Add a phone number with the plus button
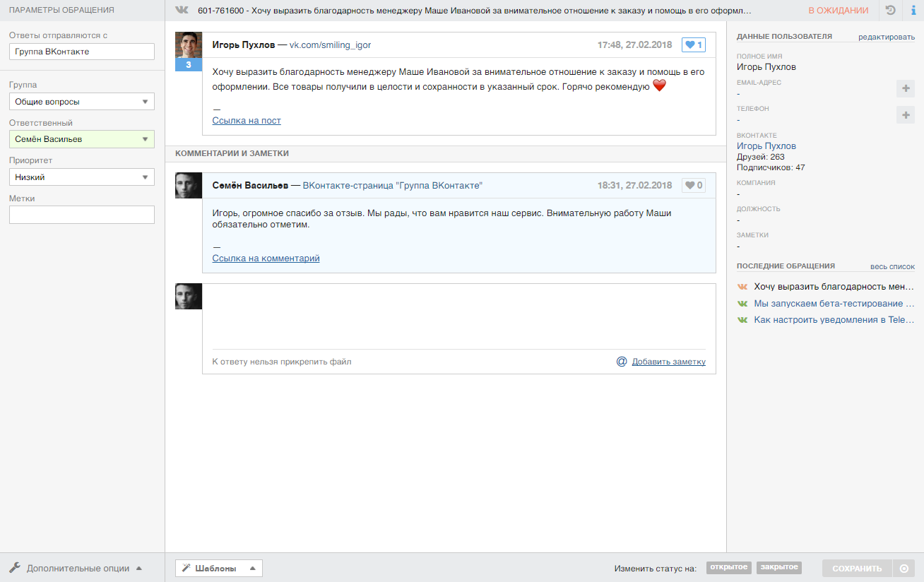This screenshot has width=924, height=582. (906, 115)
